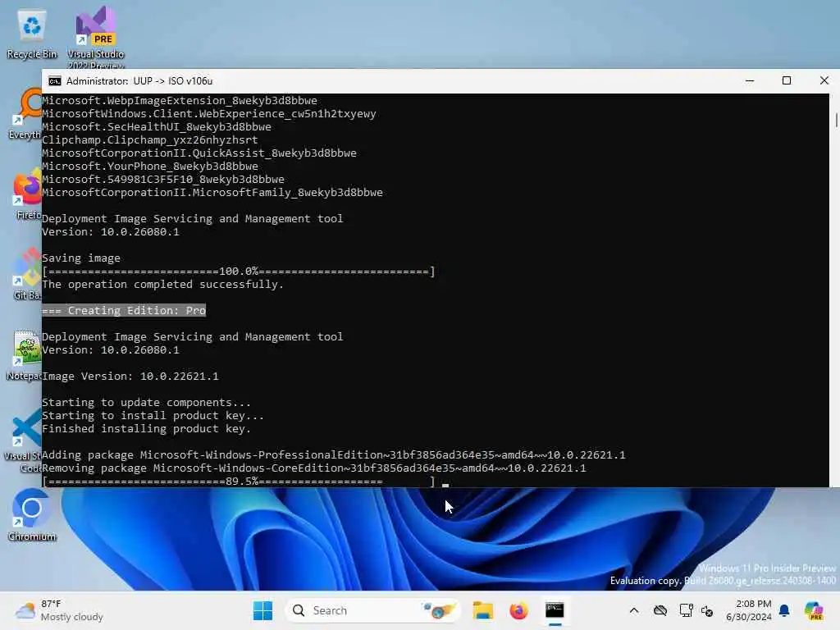Click 'Microsoft.YourPhone_8wekyb3d8bbwe' line
The width and height of the screenshot is (840, 630).
pos(150,166)
